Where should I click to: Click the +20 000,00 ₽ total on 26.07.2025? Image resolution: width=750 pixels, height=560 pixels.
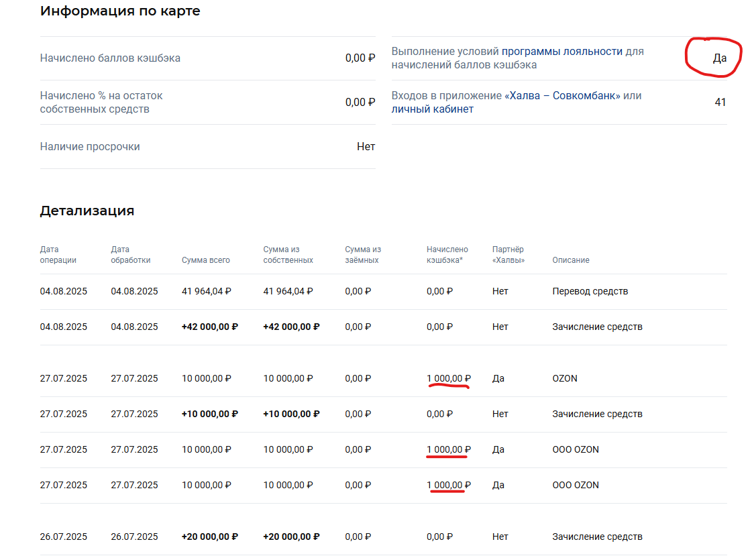click(x=209, y=537)
